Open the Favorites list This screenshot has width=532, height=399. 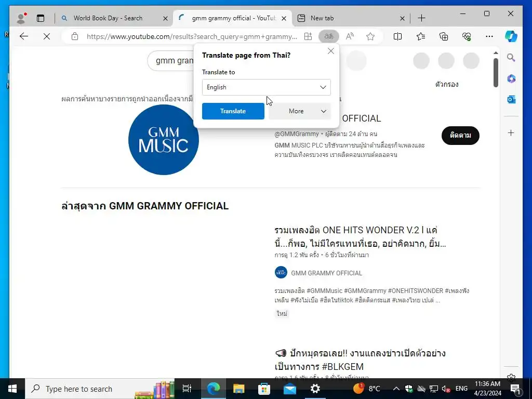click(x=421, y=36)
